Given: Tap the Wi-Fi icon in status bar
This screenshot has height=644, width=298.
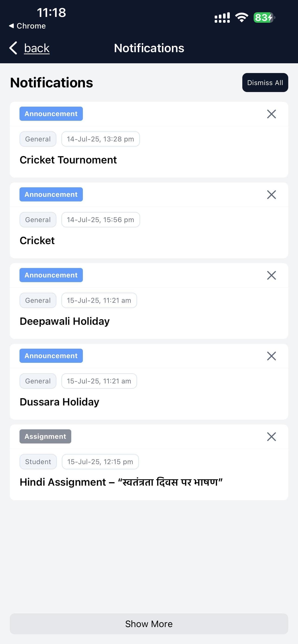Looking at the screenshot, I should (241, 17).
